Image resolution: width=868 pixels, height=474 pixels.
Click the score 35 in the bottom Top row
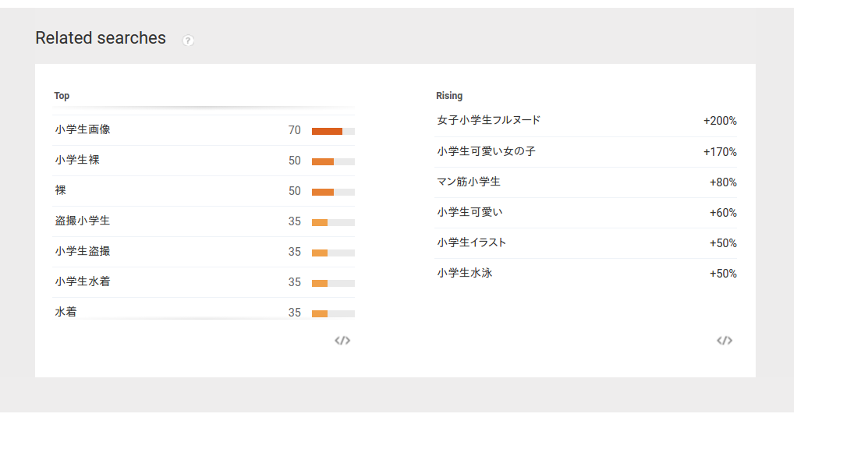pos(294,313)
